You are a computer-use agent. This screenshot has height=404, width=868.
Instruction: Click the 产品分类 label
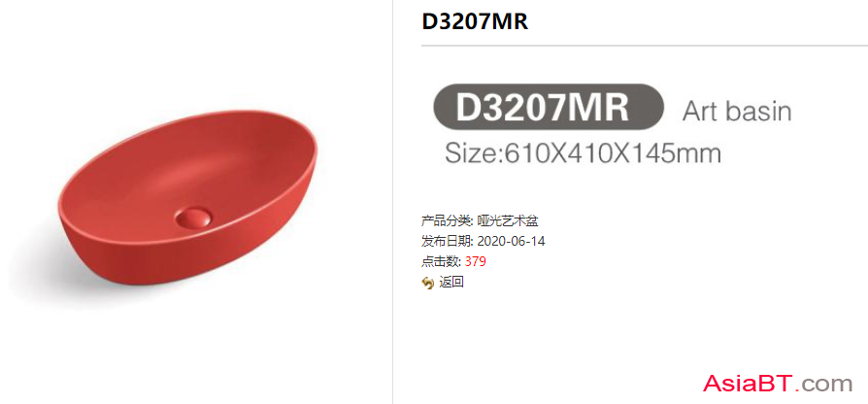(x=447, y=220)
